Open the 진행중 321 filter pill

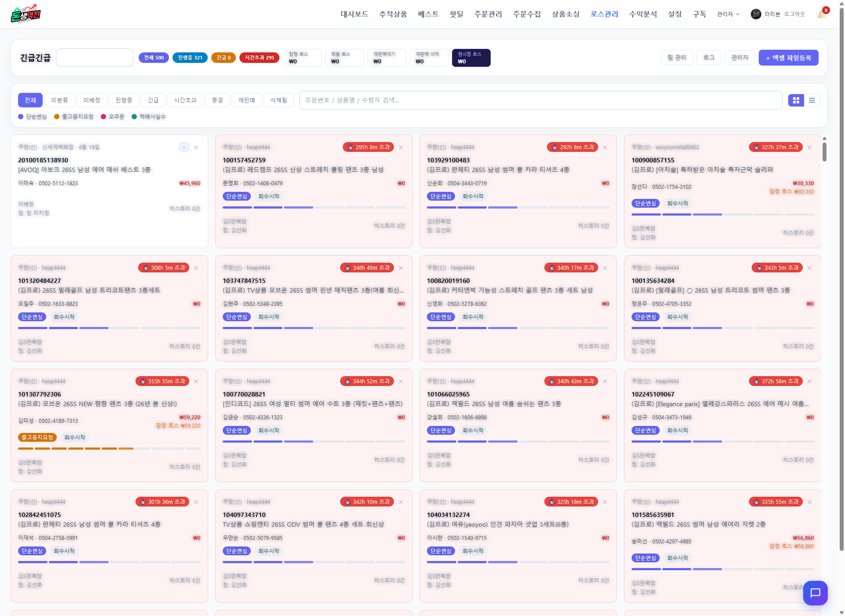tap(190, 58)
